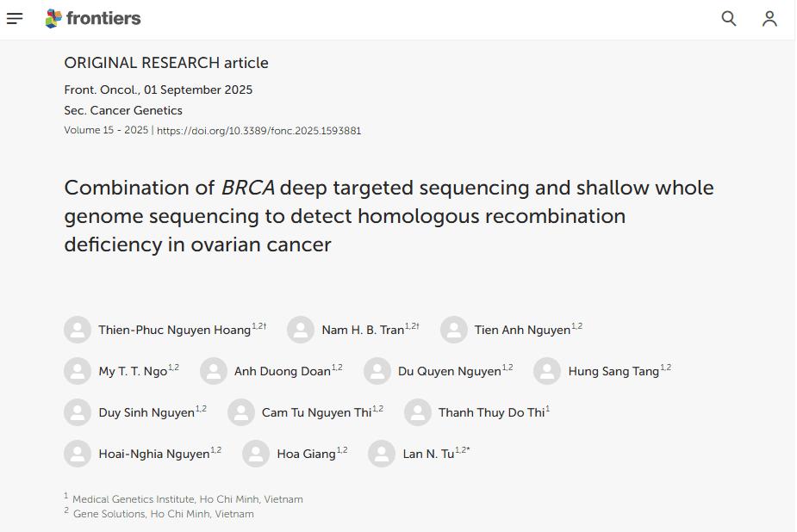Open the article DOI link

click(x=258, y=131)
